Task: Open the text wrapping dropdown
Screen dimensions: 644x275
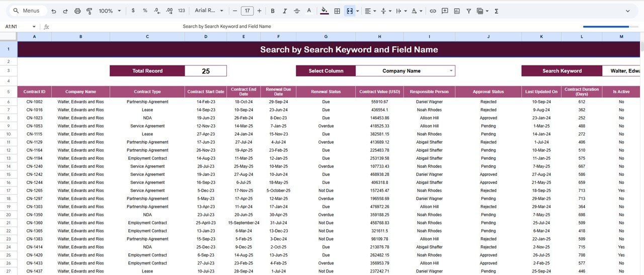Action: pyautogui.click(x=401, y=11)
